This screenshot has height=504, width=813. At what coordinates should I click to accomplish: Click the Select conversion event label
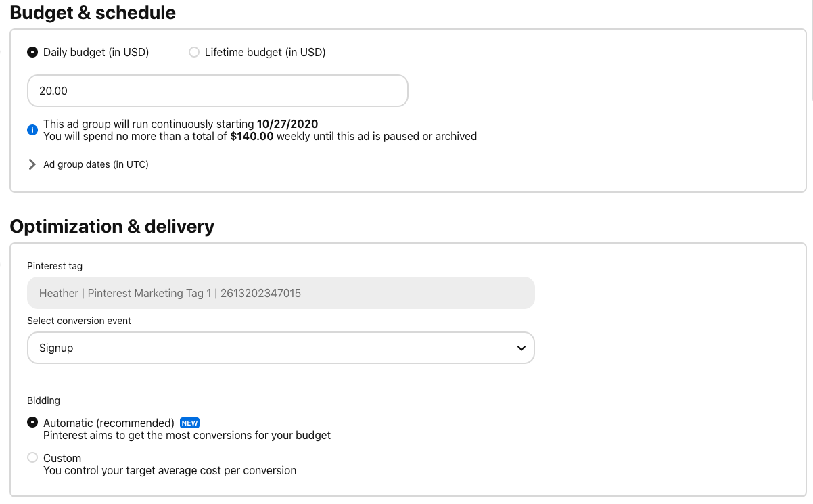pyautogui.click(x=79, y=320)
